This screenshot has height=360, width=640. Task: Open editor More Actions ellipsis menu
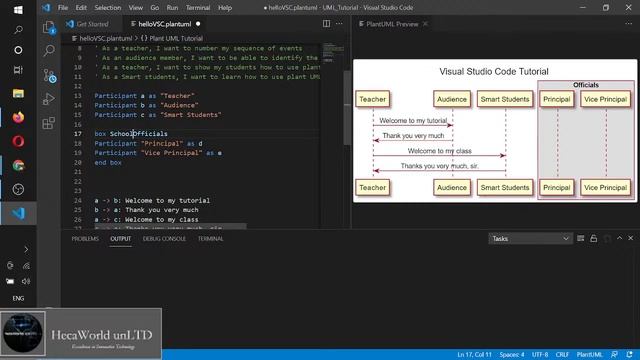339,24
